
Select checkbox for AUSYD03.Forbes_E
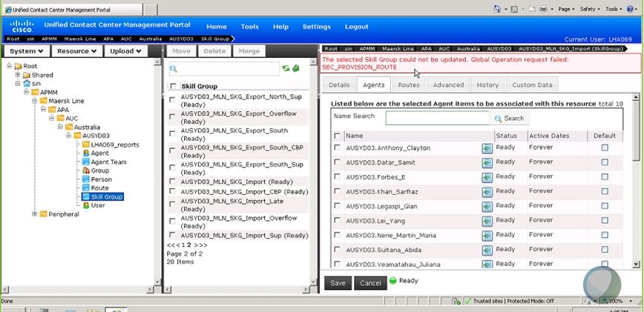pos(337,176)
